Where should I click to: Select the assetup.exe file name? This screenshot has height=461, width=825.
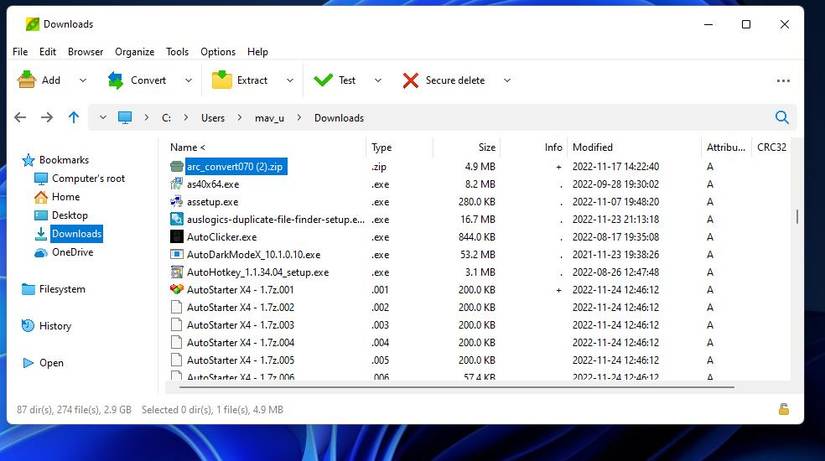(x=212, y=202)
